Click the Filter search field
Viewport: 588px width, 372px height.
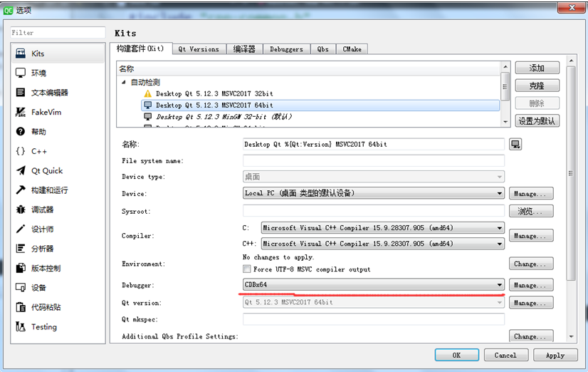(58, 33)
